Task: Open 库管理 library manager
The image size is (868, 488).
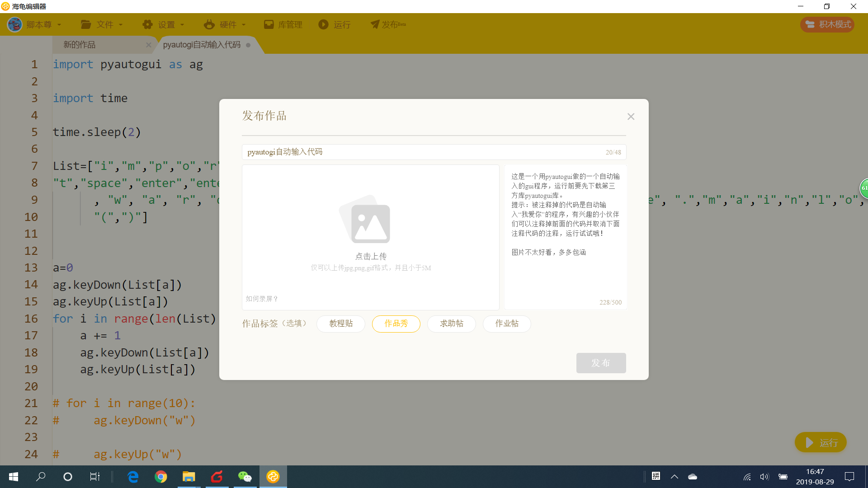Action: tap(283, 24)
